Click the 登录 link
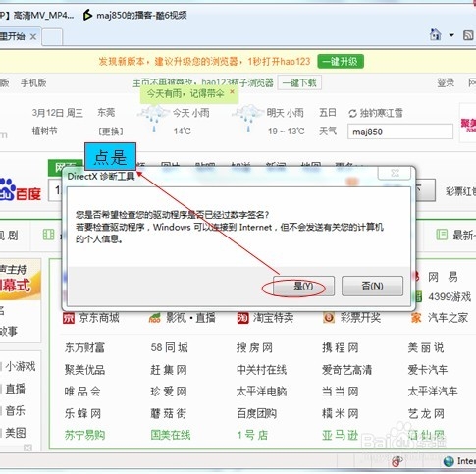 click(446, 82)
